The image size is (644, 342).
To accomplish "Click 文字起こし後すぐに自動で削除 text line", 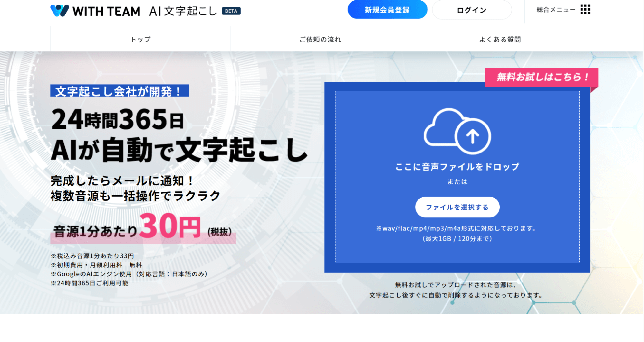I will [457, 295].
